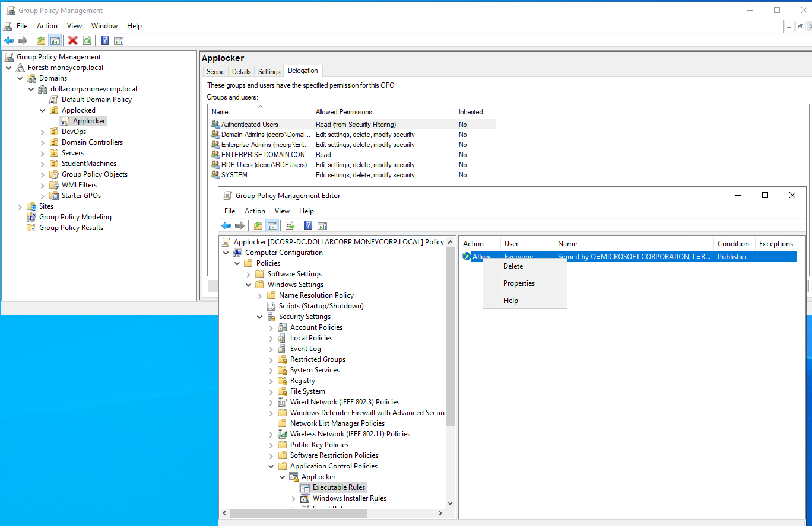Screen dimensions: 812x526
Task: Click Show/Hide Action Pane icon in Editor toolbar
Action: (322, 225)
